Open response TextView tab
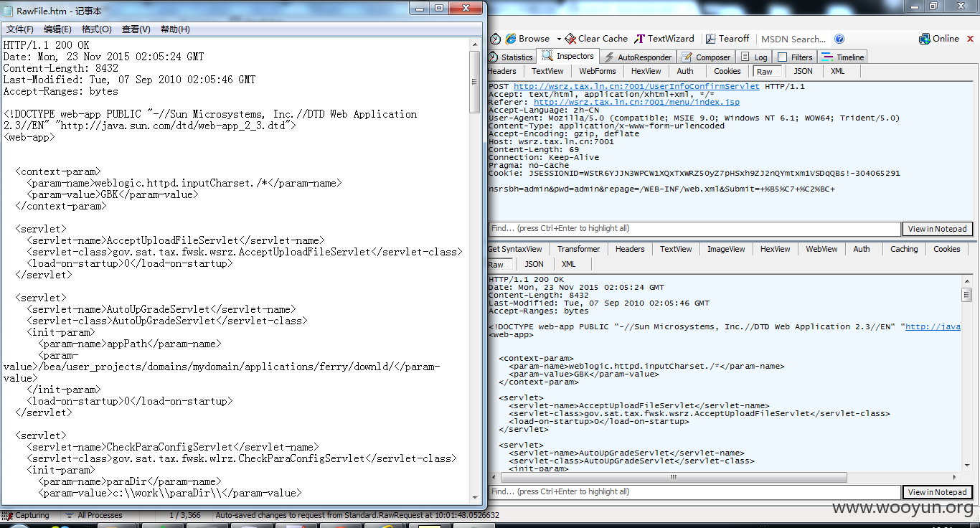The width and height of the screenshot is (980, 528). pos(676,249)
